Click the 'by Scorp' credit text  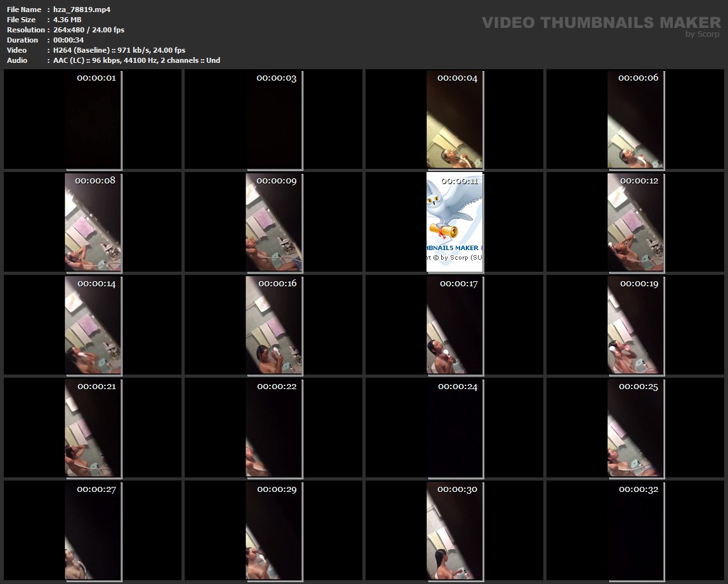(702, 34)
